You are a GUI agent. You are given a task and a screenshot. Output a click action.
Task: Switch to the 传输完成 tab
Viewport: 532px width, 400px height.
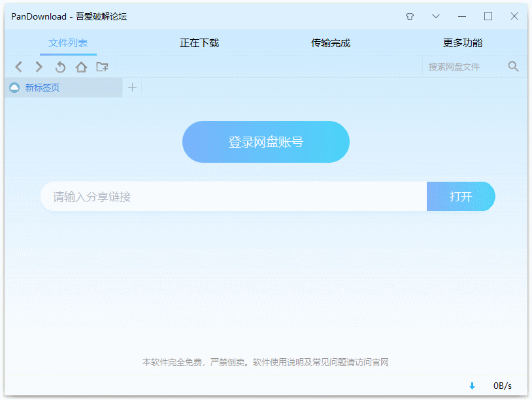[x=330, y=42]
